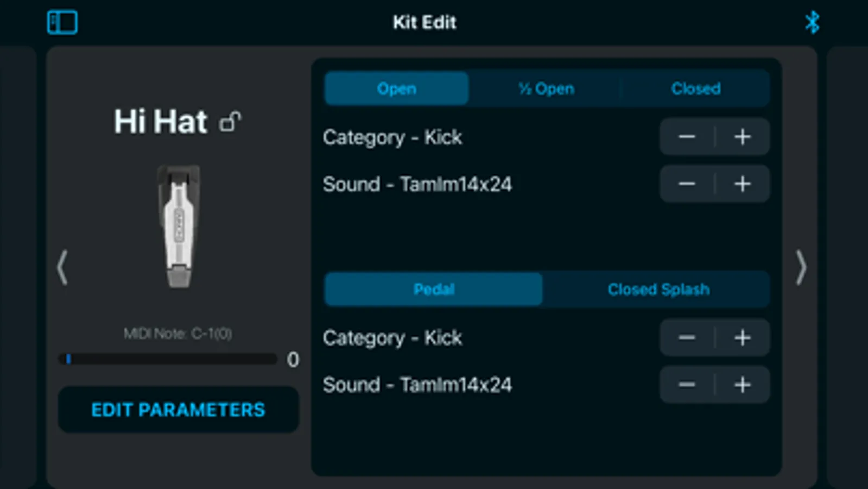Click the Bluetooth connection icon
The width and height of the screenshot is (868, 489).
(812, 23)
